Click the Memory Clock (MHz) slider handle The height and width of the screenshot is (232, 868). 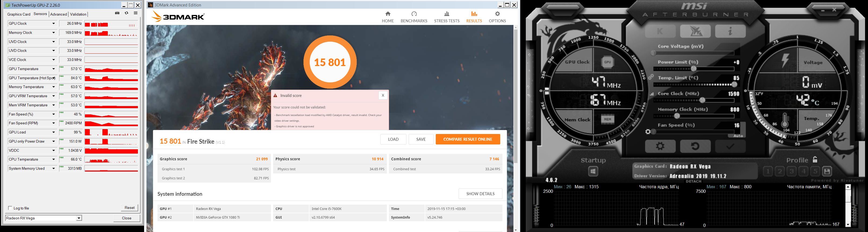(x=677, y=116)
